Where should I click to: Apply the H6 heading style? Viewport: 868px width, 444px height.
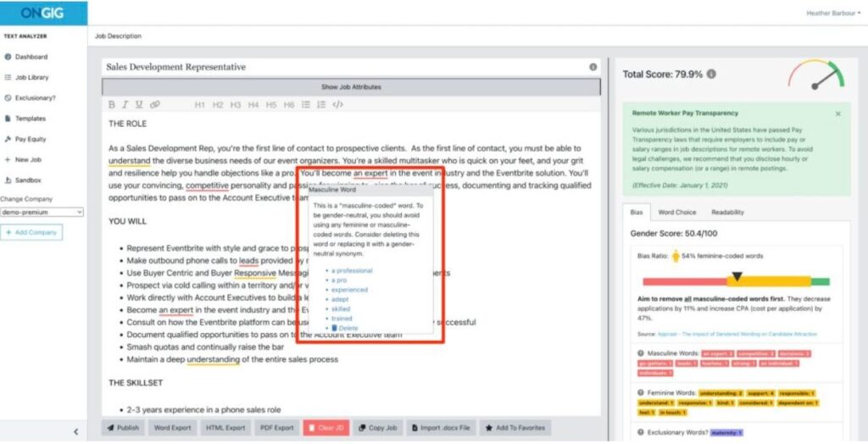coord(289,104)
